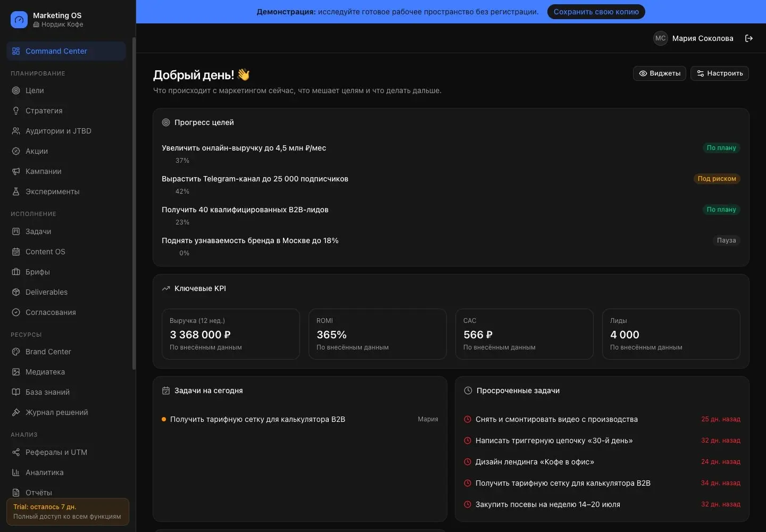Viewport: 766px width, 532px height.
Task: Click the CAC 566 ₽ KPI card
Action: (x=524, y=334)
